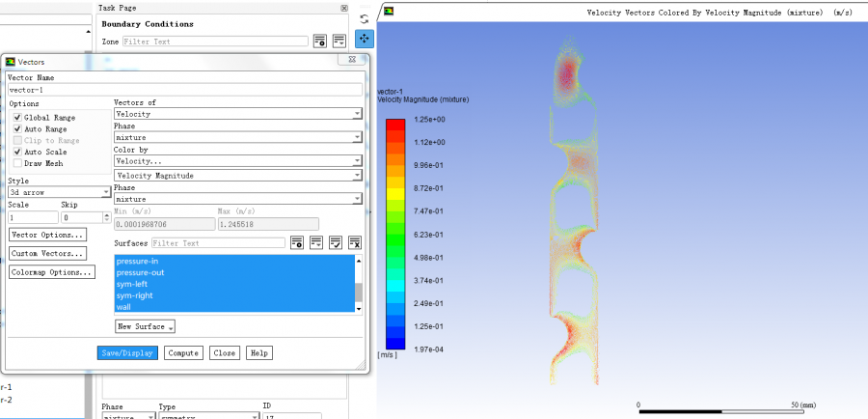Deselect all surfaces using the X icon

pos(355,242)
